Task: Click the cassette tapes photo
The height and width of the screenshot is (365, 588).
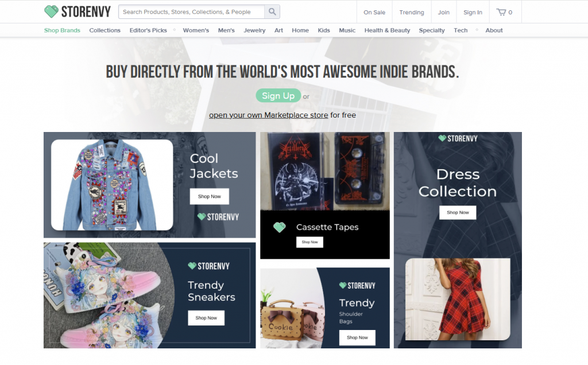Action: point(325,171)
